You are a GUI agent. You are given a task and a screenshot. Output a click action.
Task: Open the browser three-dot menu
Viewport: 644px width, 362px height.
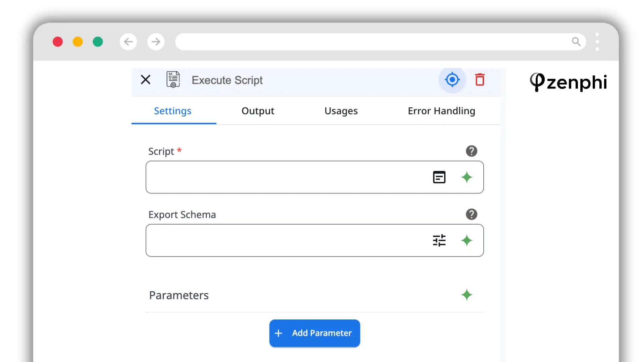[x=597, y=42]
